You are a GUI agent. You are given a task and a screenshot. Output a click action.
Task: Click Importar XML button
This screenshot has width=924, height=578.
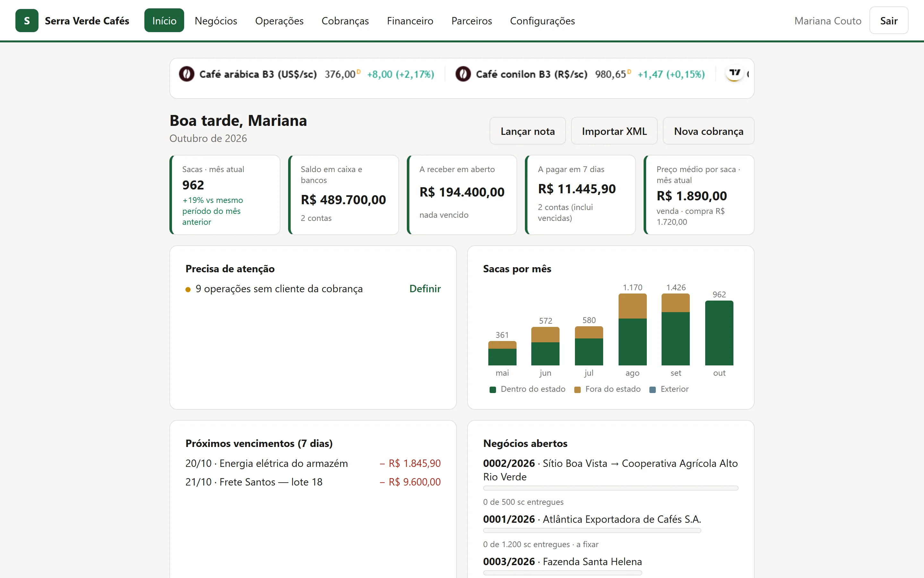click(614, 131)
